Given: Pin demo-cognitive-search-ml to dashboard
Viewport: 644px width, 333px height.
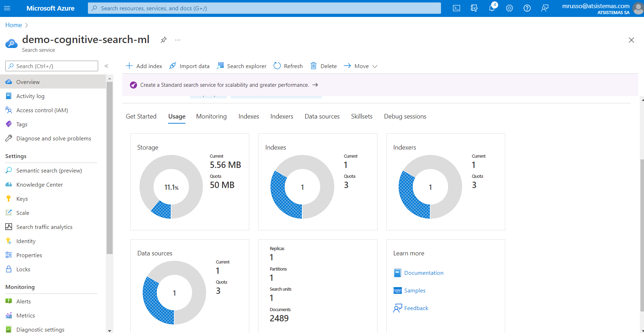Looking at the screenshot, I should tap(163, 40).
